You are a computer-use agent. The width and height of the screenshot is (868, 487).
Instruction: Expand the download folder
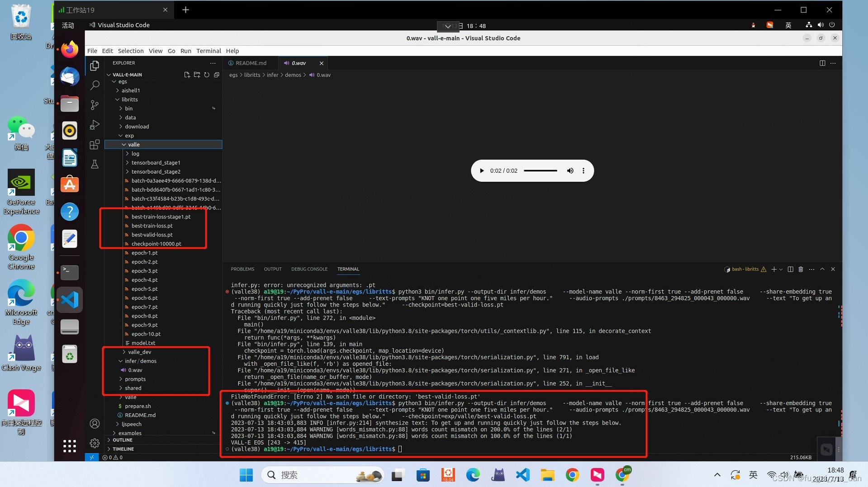click(x=163, y=127)
